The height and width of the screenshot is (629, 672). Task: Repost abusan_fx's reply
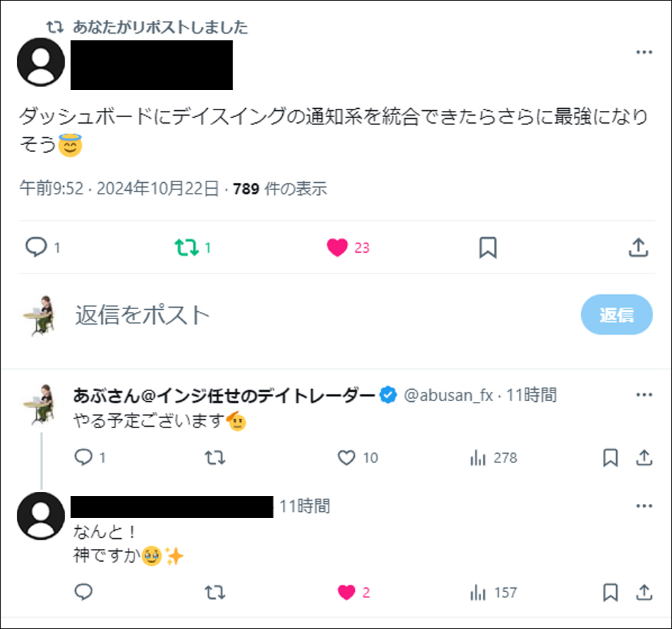[x=214, y=458]
